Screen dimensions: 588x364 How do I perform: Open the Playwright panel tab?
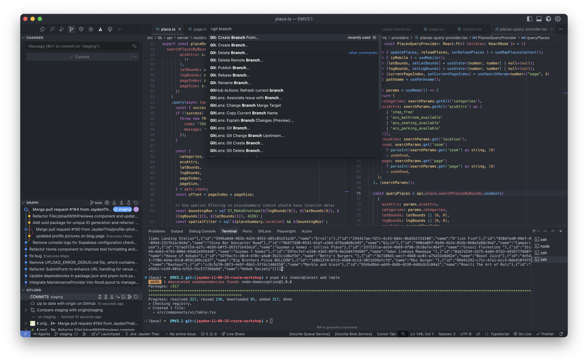[x=286, y=231]
